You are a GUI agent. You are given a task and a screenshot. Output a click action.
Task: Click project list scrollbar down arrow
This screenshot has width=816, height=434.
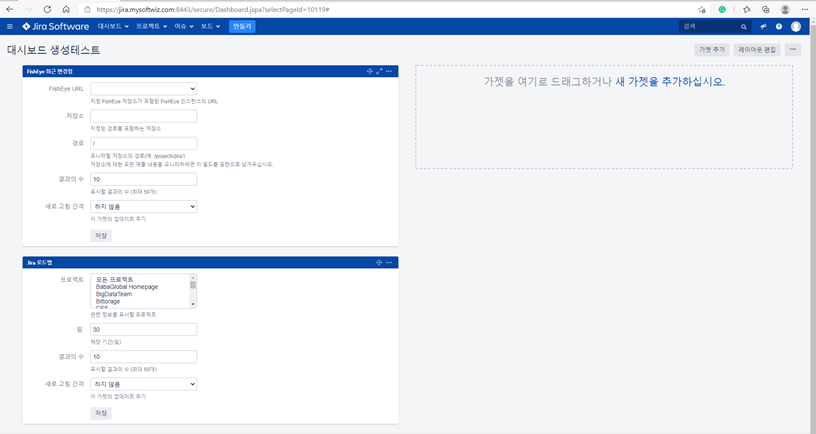click(x=193, y=304)
